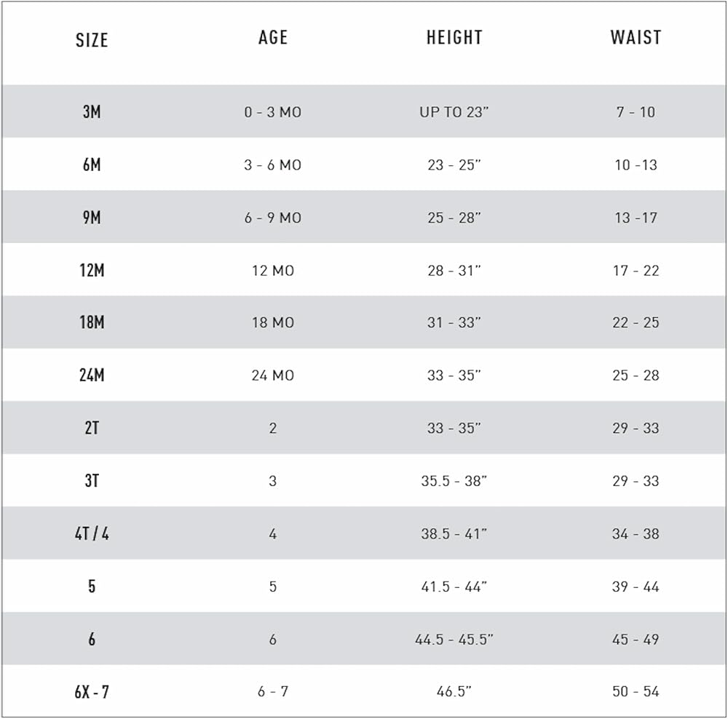This screenshot has height=719, width=728.
Task: Select the 2T size label
Action: click(x=92, y=428)
